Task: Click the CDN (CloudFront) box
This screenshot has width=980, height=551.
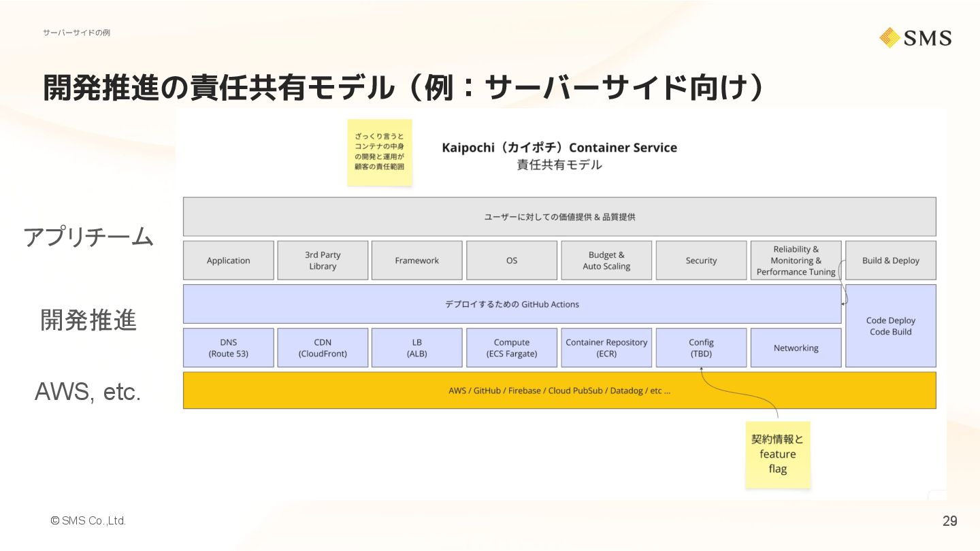Action: [x=323, y=348]
